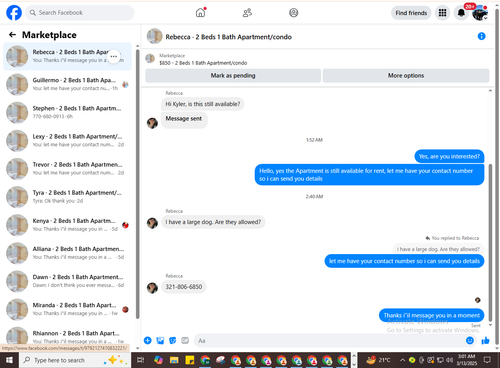The height and width of the screenshot is (368, 500).
Task: Open the Stephen conversation
Action: [x=67, y=112]
